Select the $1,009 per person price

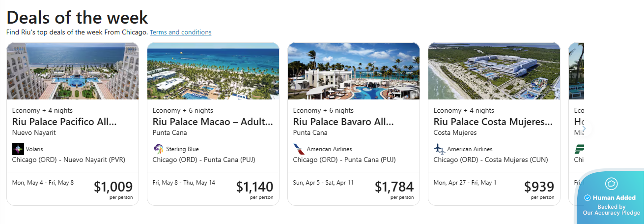pos(113,187)
